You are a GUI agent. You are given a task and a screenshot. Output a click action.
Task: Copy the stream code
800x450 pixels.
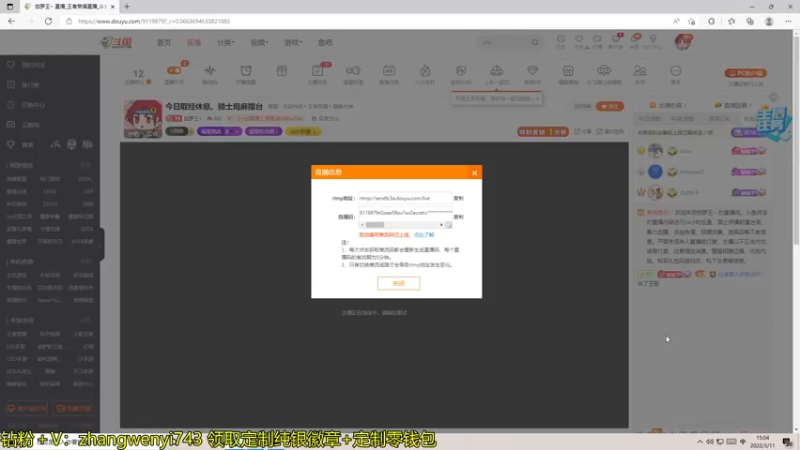(x=459, y=217)
